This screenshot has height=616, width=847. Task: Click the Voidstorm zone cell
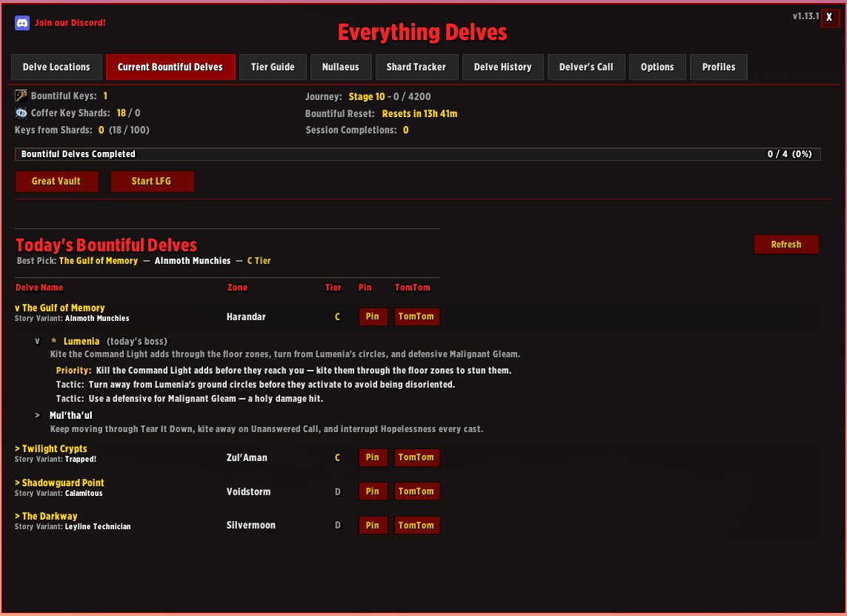point(248,491)
